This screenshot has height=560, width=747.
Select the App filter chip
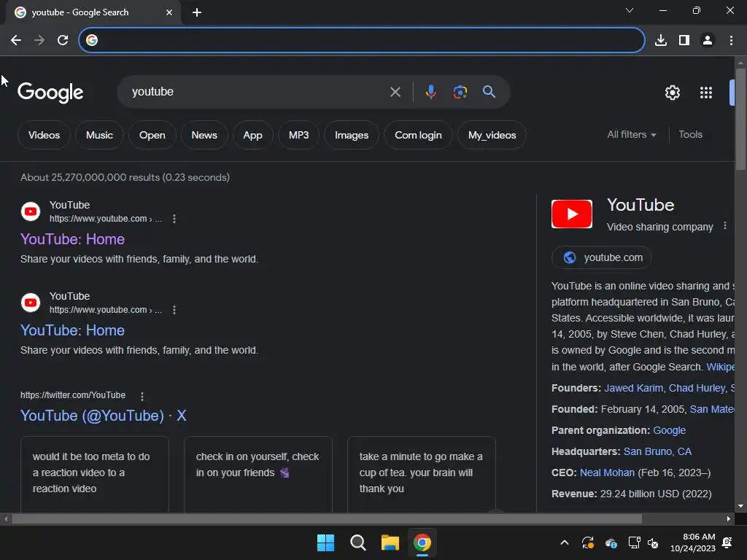pos(252,135)
